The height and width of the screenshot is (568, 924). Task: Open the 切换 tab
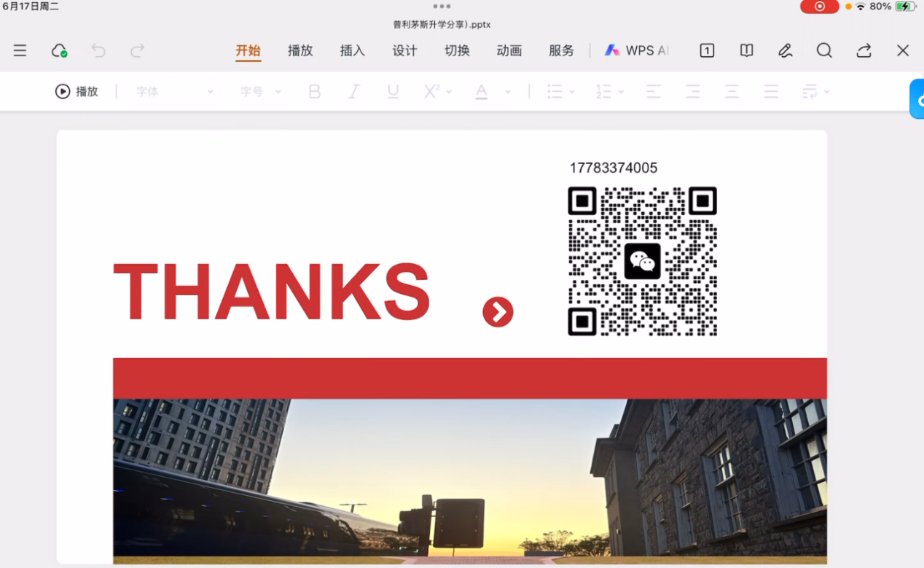click(457, 50)
